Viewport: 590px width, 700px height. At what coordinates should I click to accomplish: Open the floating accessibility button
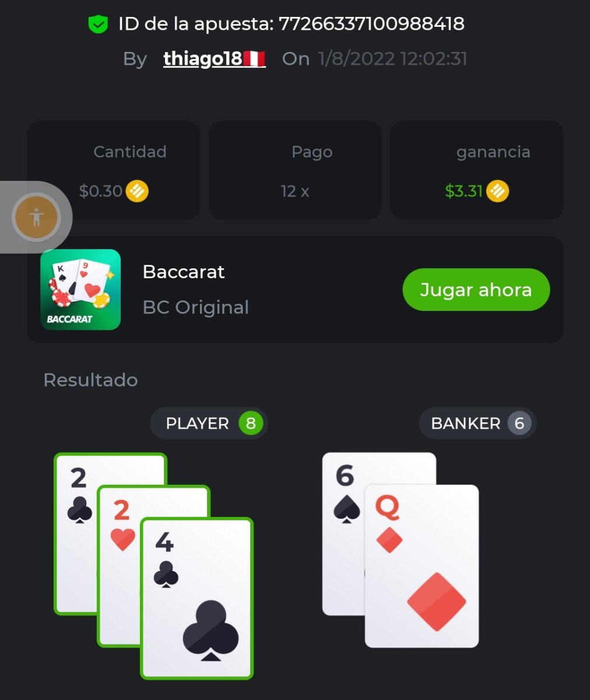point(36,218)
